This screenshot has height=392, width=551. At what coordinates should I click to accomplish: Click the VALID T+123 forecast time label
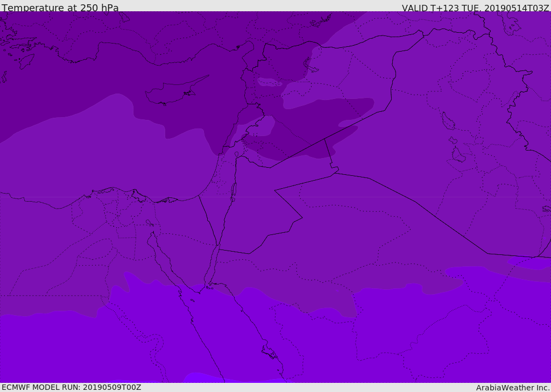click(475, 8)
